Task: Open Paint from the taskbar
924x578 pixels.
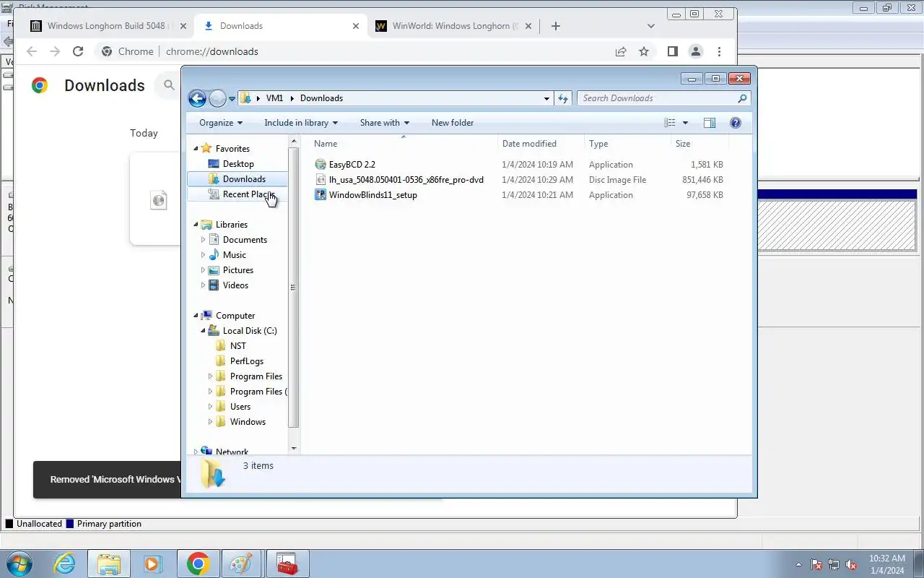Action: (240, 564)
